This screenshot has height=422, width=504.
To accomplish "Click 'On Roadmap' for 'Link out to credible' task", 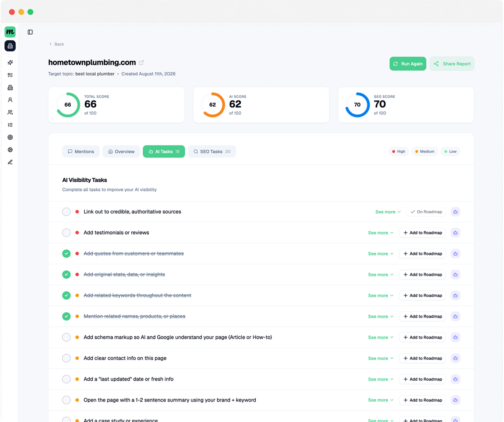I will (426, 212).
